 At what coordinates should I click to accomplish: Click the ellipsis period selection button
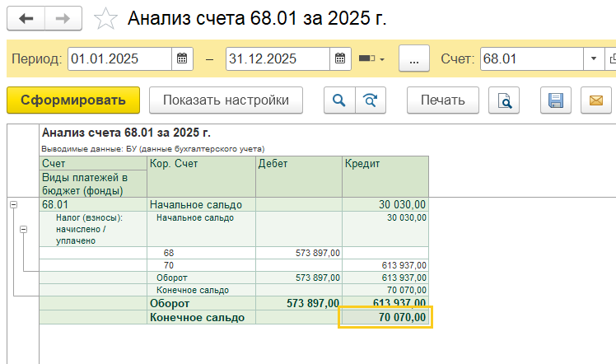coord(415,59)
